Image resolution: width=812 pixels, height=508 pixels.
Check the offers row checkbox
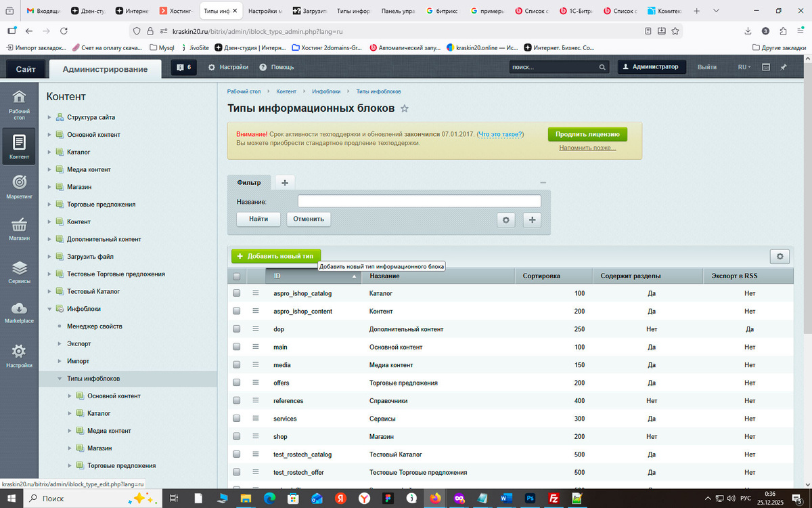237,383
